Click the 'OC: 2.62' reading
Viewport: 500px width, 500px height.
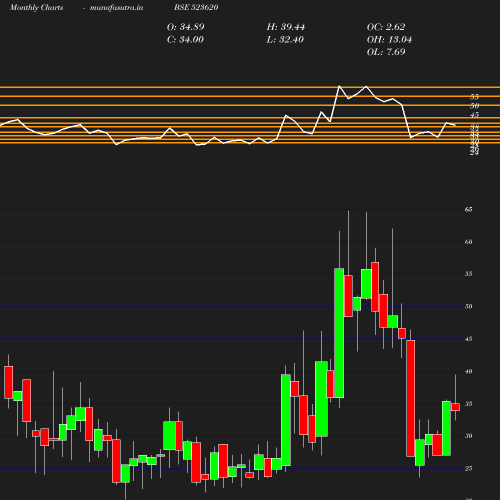(386, 27)
